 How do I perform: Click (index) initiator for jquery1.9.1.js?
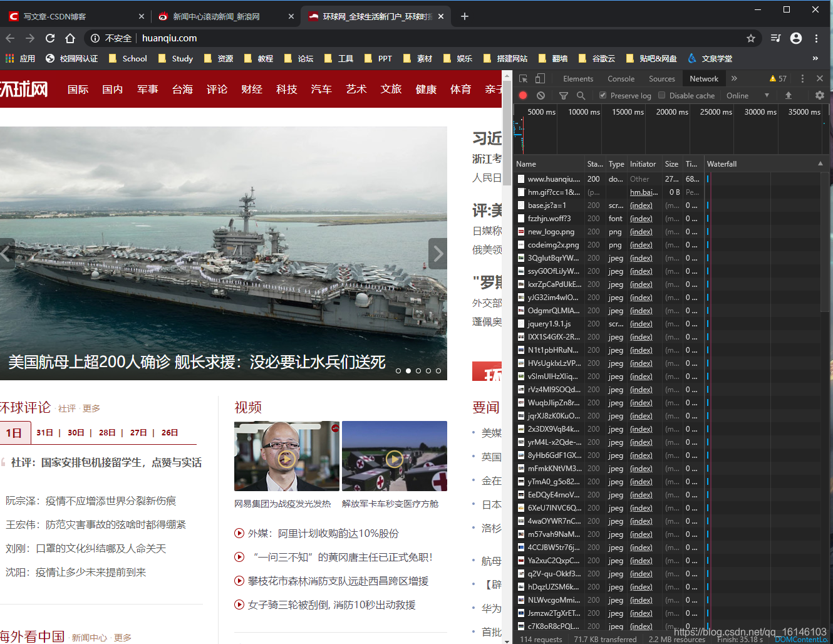click(641, 324)
